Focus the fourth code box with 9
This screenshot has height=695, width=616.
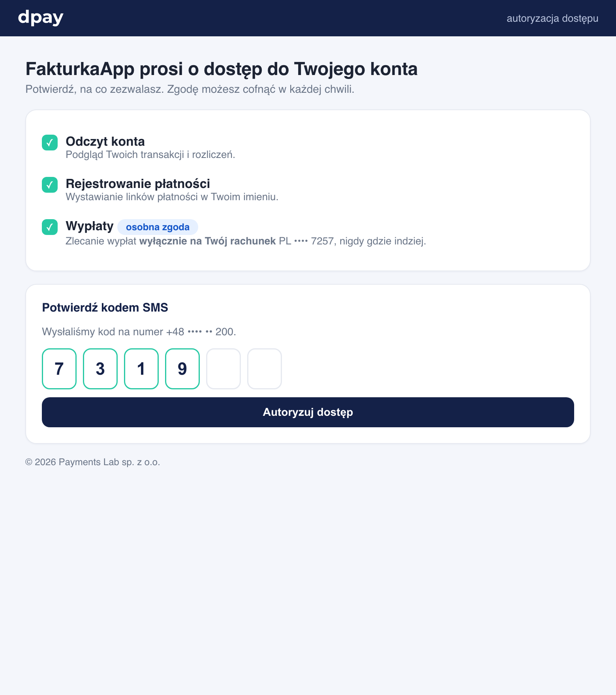182,369
